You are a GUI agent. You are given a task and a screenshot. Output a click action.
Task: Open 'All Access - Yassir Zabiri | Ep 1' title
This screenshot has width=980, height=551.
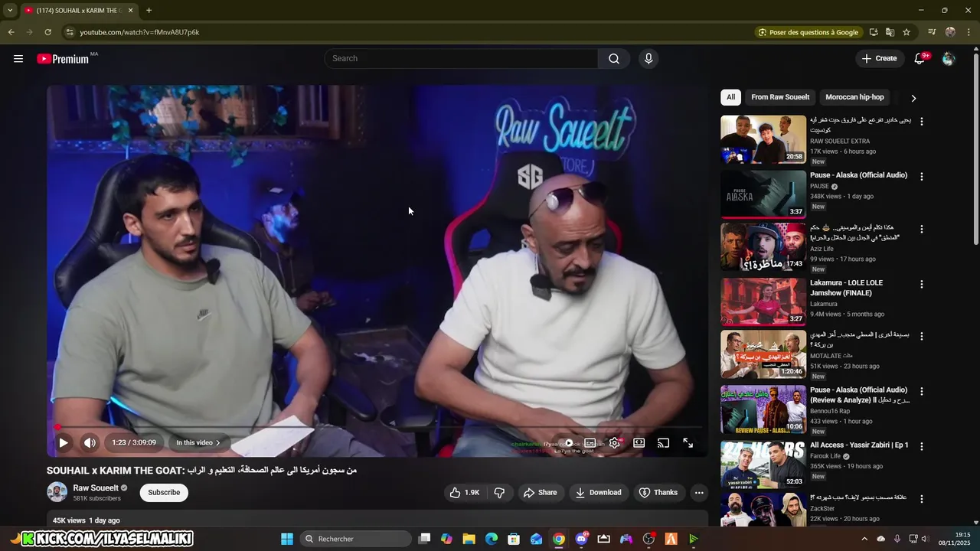click(859, 445)
